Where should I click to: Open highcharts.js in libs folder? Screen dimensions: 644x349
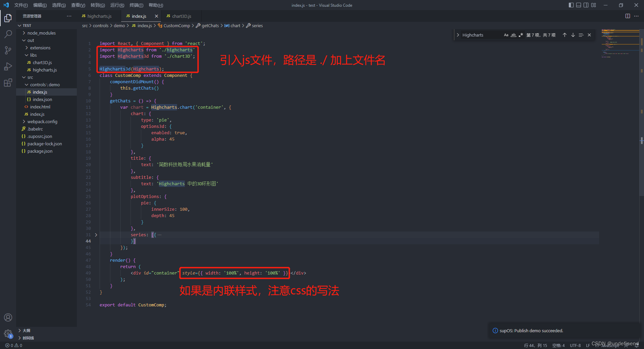pos(46,70)
